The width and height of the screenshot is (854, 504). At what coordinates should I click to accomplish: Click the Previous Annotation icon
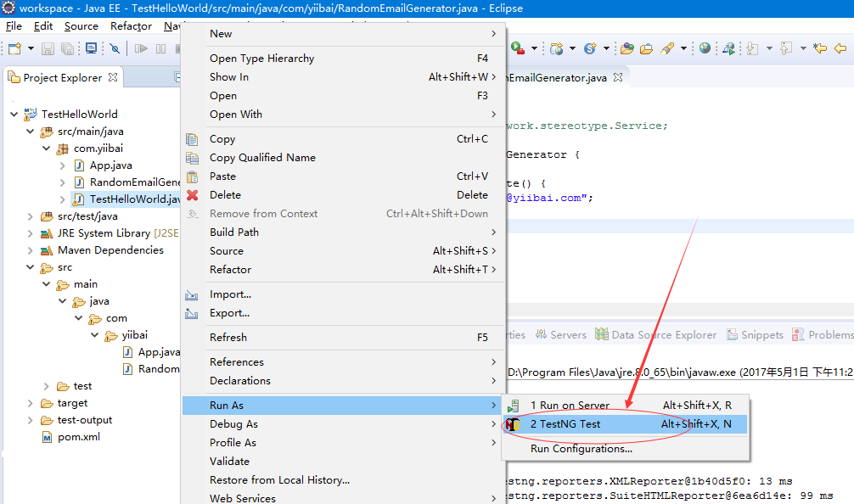point(786,48)
